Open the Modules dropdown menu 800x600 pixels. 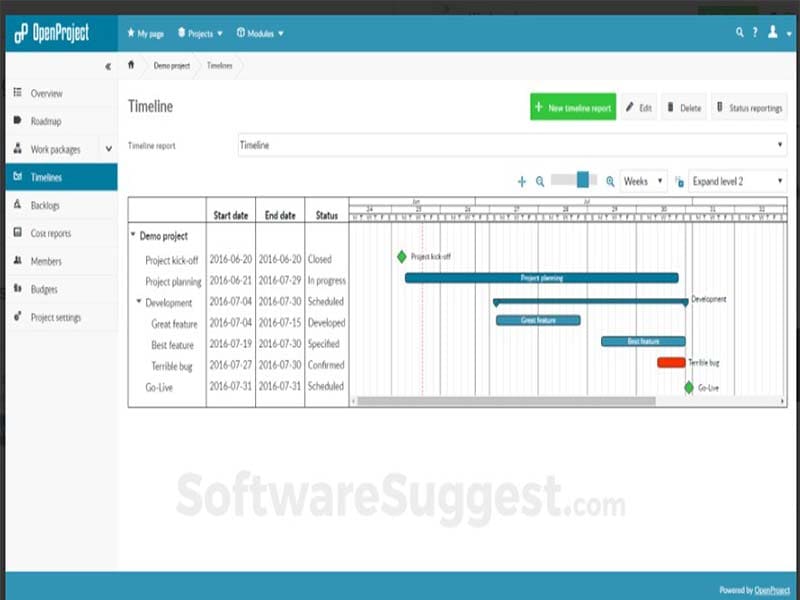(260, 34)
